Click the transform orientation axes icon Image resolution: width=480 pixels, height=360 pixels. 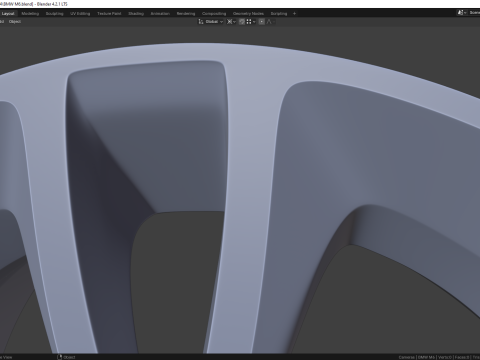[x=201, y=22]
